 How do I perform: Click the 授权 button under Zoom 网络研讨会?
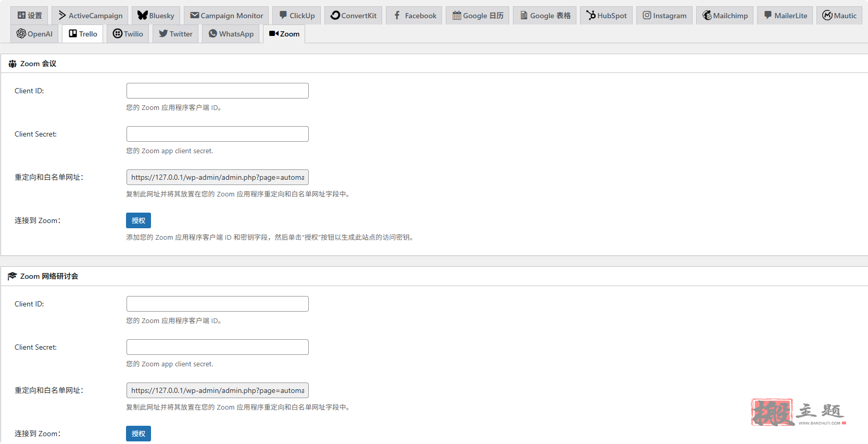(139, 434)
